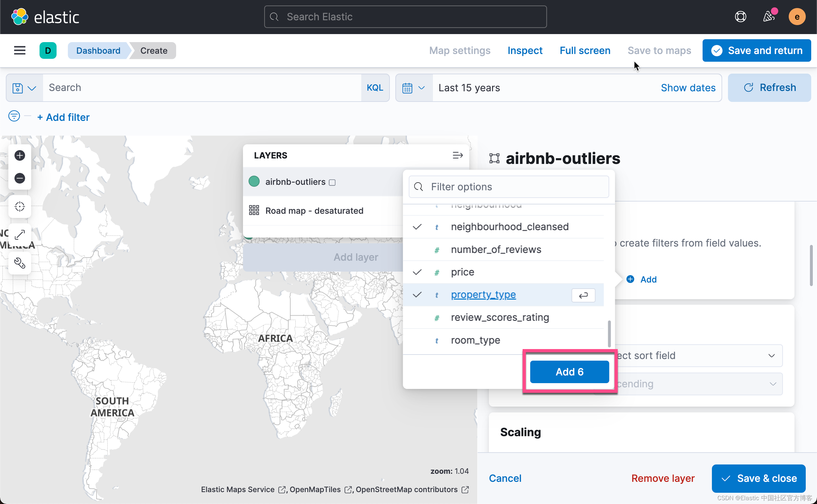Click the Add 6 button

[x=570, y=372]
